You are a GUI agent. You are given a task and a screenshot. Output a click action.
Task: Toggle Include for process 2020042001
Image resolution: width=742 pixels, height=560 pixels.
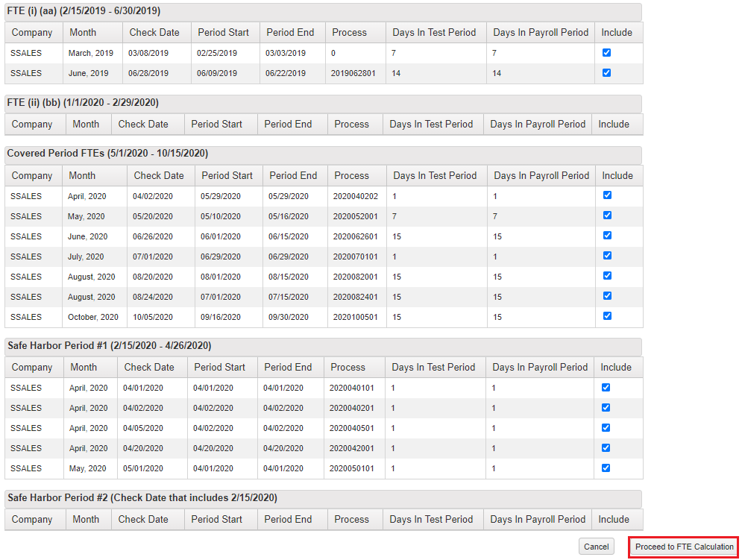pos(606,448)
